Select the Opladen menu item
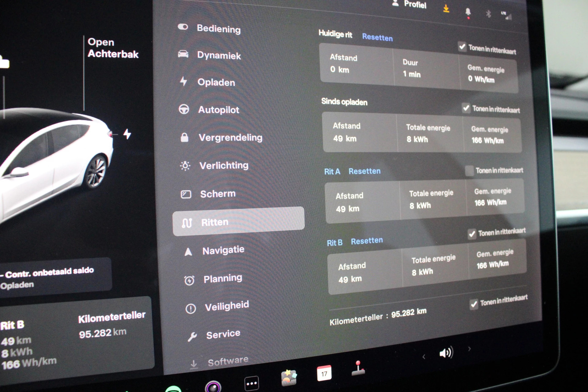 216,82
